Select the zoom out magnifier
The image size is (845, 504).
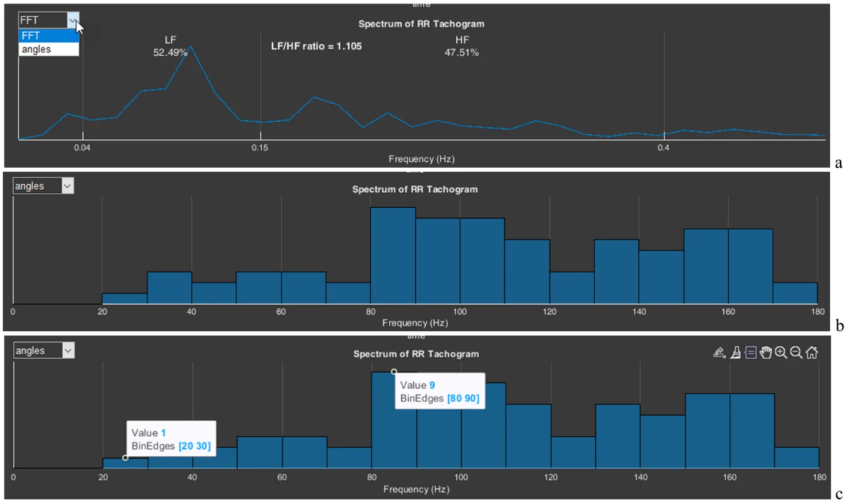coord(796,352)
